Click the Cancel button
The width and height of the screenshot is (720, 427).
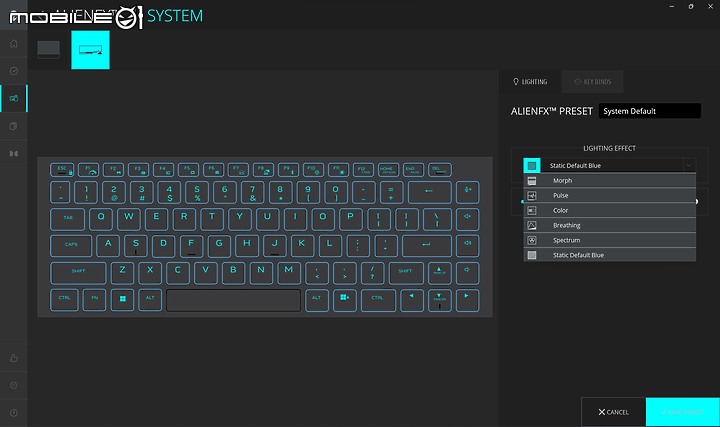pos(613,412)
